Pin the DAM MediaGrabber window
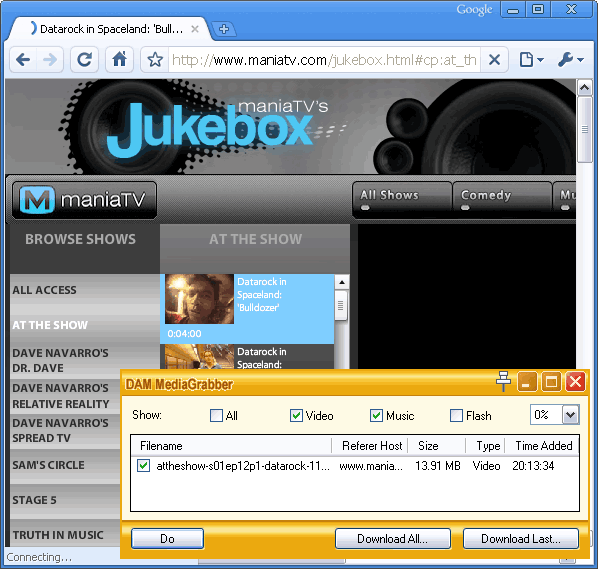The width and height of the screenshot is (598, 569). click(503, 381)
